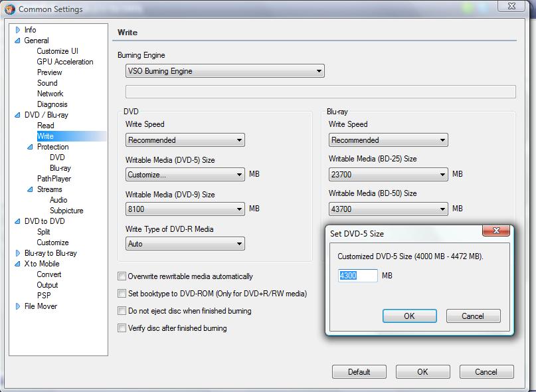Open PathPlayer settings

click(54, 179)
